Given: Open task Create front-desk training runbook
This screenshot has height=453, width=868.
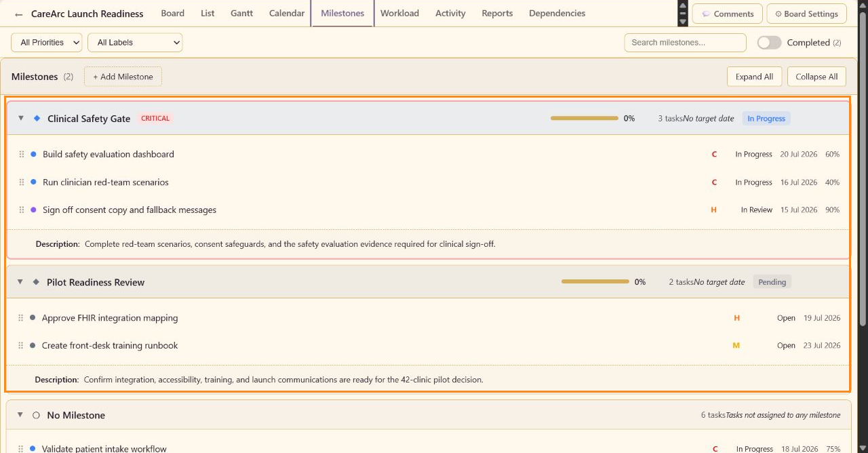Looking at the screenshot, I should 110,346.
